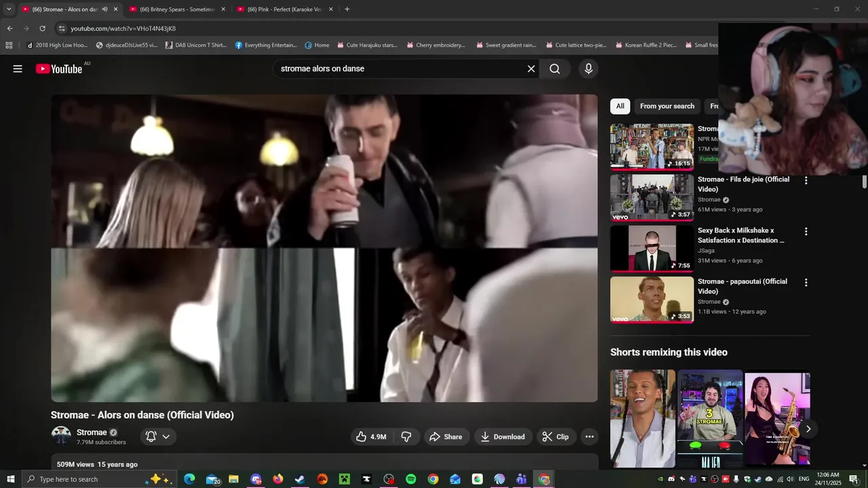Open options menu for papaoutai video
868x488 pixels.
806,282
